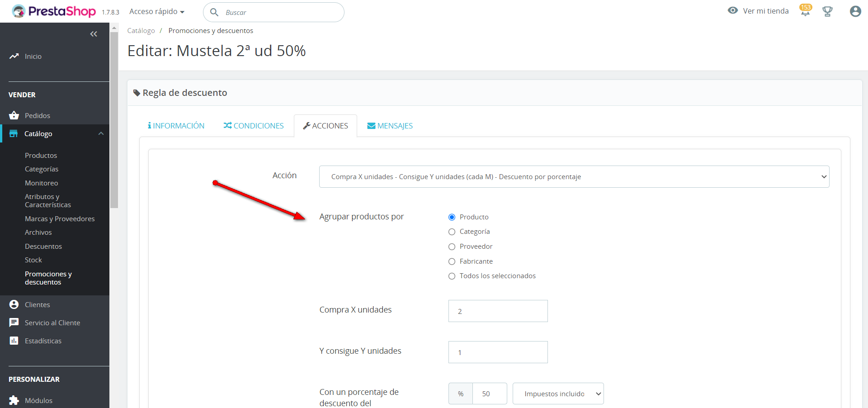Switch to the CONDICIONES tab
Viewport: 868px width, 408px height.
254,126
